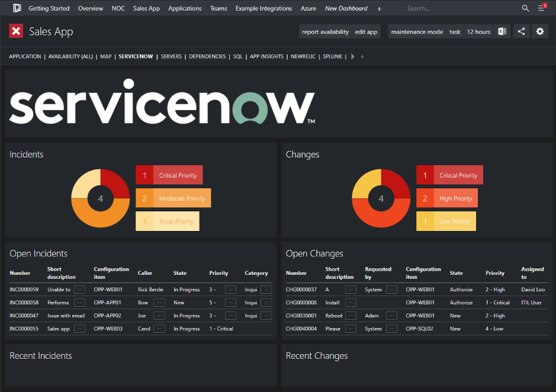Screen dimensions: 556x392
Task: Open the search magnifier icon
Action: click(x=525, y=8)
